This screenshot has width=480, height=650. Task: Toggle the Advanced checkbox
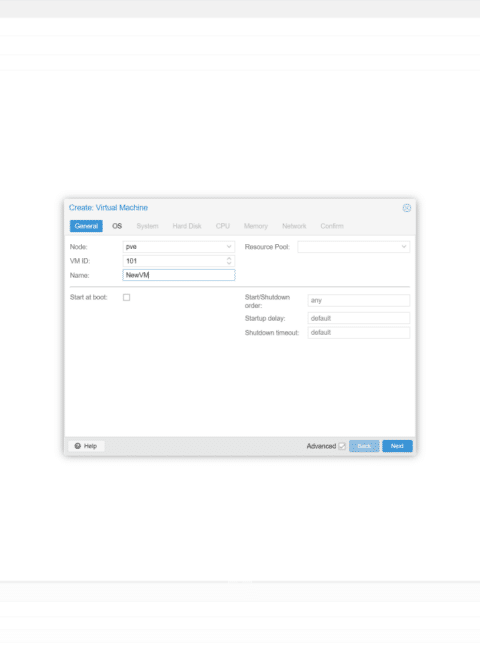pos(342,446)
